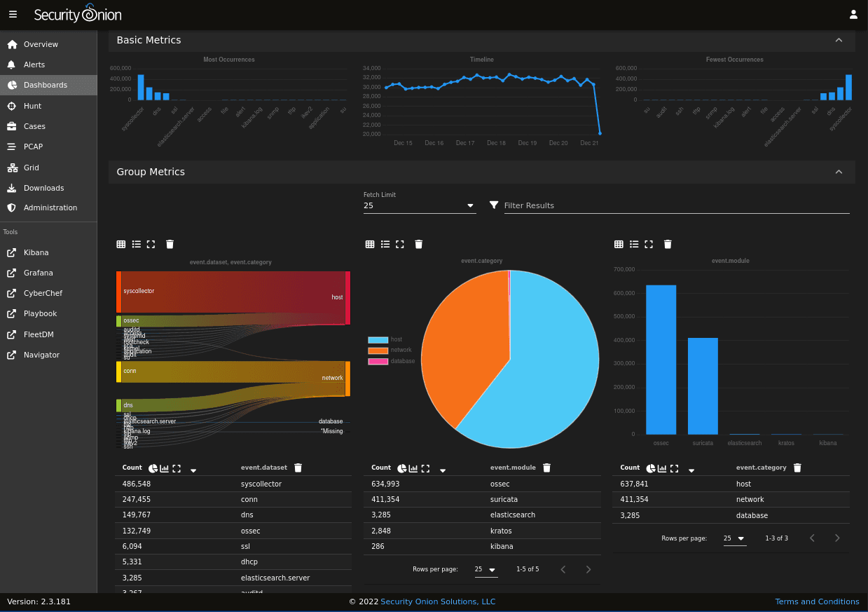
Task: Click the filter funnel icon
Action: (x=494, y=205)
